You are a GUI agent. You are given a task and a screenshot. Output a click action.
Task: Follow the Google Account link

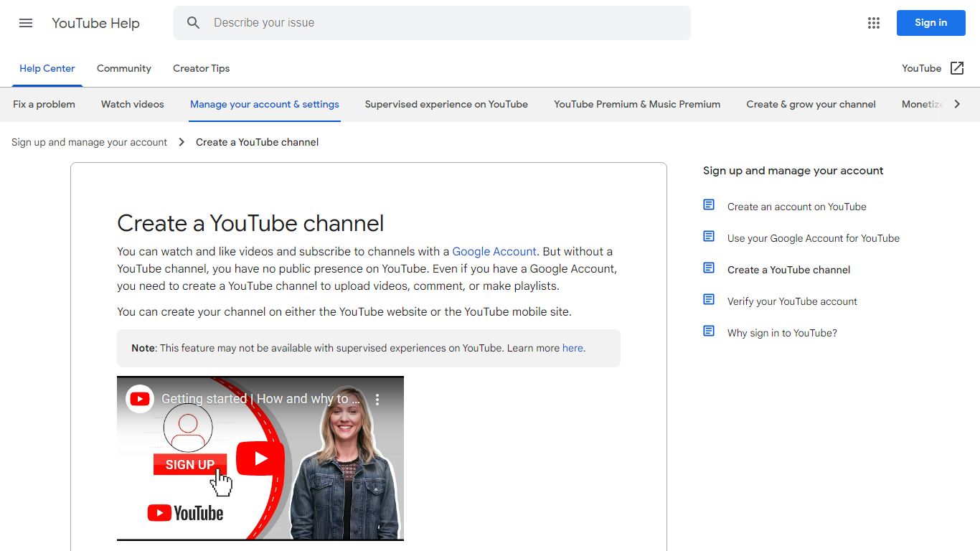pyautogui.click(x=494, y=252)
